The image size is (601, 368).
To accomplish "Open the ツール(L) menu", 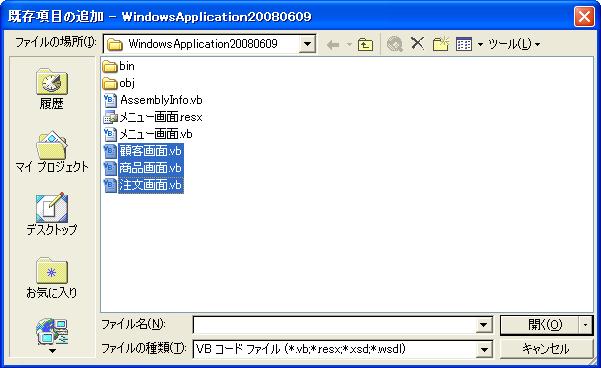I will click(514, 44).
